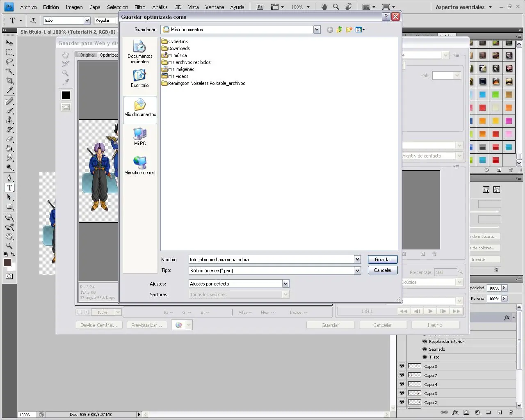Click Previsualizar button

tap(146, 325)
